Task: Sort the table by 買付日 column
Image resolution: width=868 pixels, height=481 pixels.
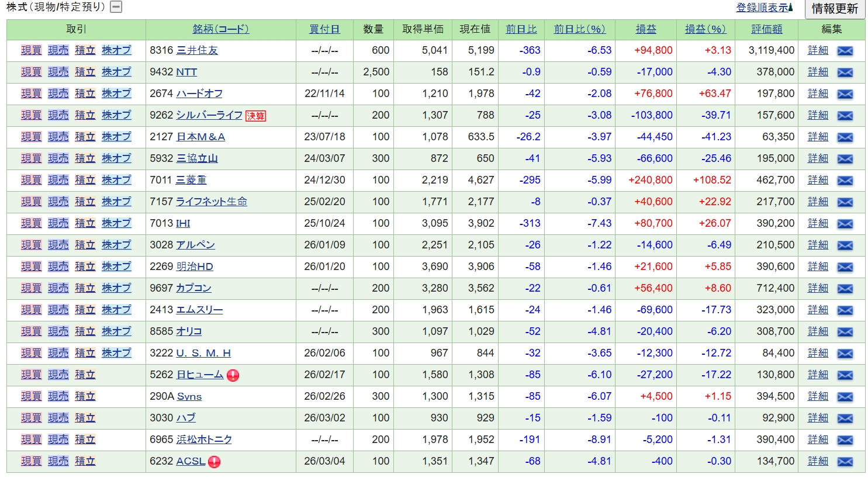Action: pyautogui.click(x=324, y=29)
